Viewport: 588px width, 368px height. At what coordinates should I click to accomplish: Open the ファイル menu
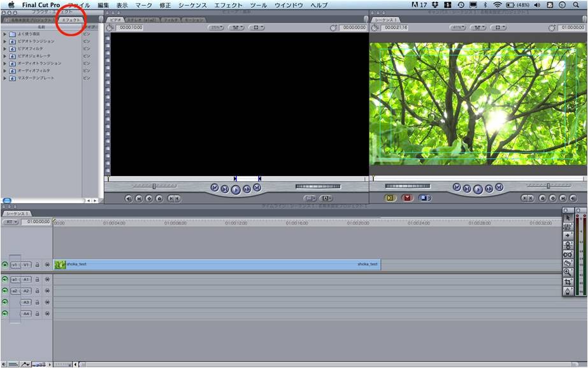[79, 5]
